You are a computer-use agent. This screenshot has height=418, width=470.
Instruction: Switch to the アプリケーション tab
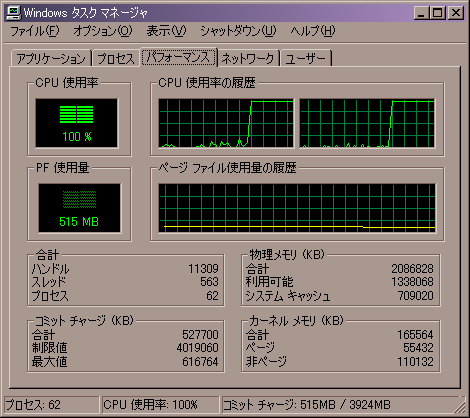click(51, 59)
